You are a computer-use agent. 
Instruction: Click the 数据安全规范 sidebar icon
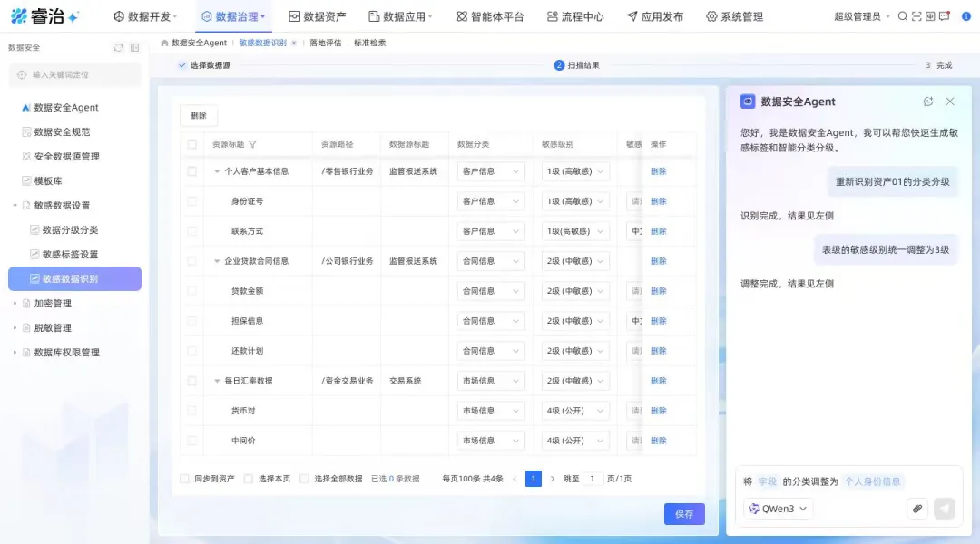pos(26,131)
